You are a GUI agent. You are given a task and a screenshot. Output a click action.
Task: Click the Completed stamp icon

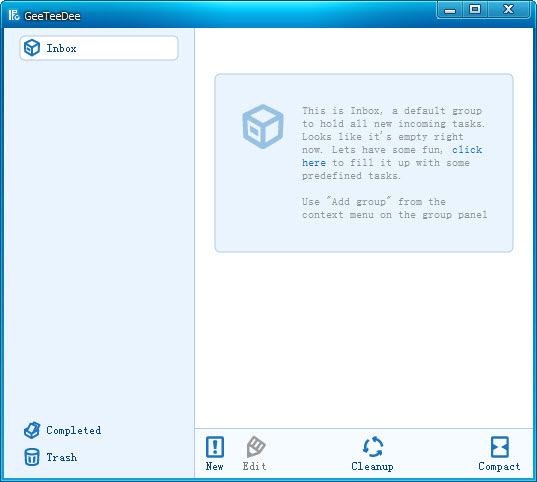tap(32, 430)
